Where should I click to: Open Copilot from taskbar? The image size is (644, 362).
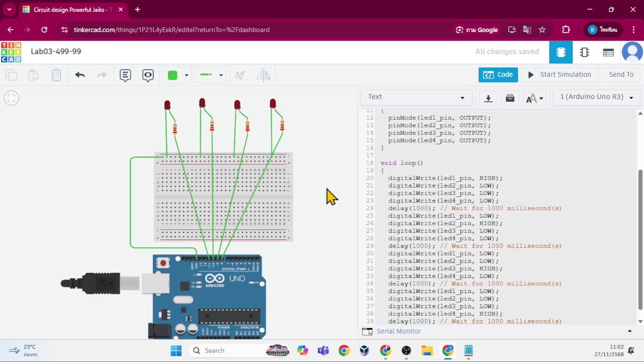tap(302, 350)
